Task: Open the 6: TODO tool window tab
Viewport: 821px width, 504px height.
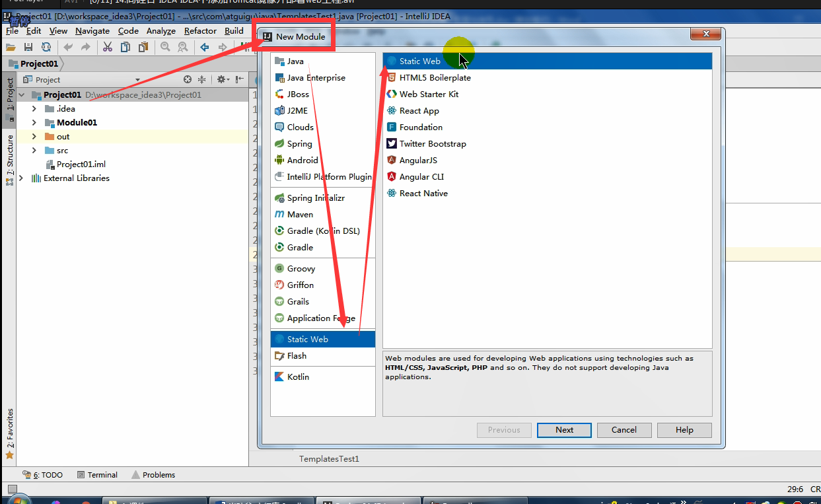Action: point(43,475)
